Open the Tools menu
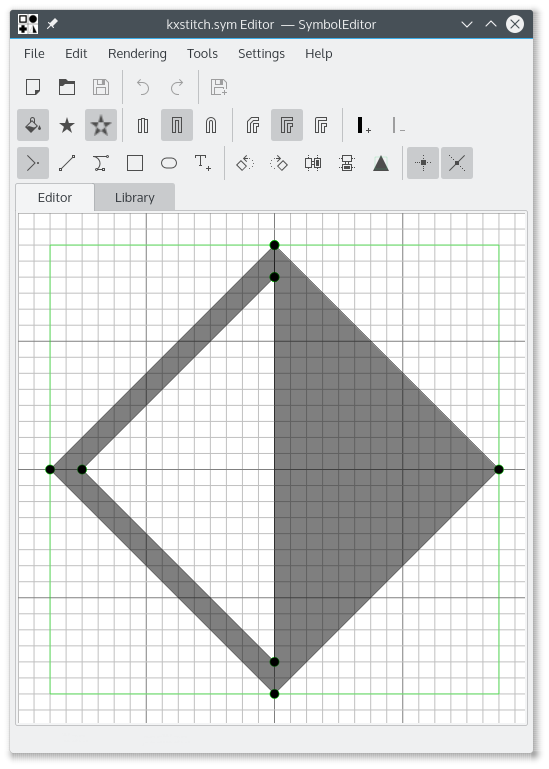The height and width of the screenshot is (769, 549). pos(202,53)
